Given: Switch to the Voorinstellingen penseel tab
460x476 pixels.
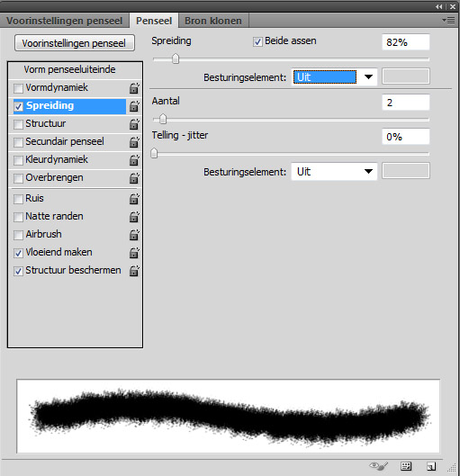Looking at the screenshot, I should point(65,21).
